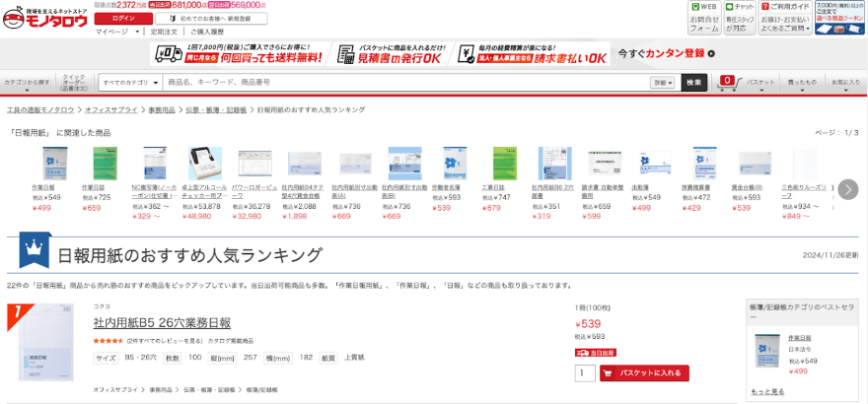The height and width of the screenshot is (404, 868).
Task: Open パワーロガービューワ product image
Action: coord(255,164)
